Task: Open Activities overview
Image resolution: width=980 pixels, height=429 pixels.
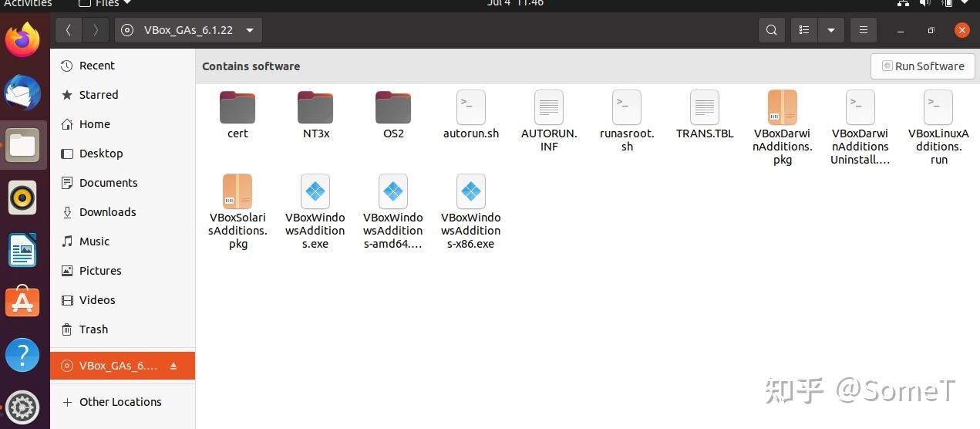Action: [28, 3]
